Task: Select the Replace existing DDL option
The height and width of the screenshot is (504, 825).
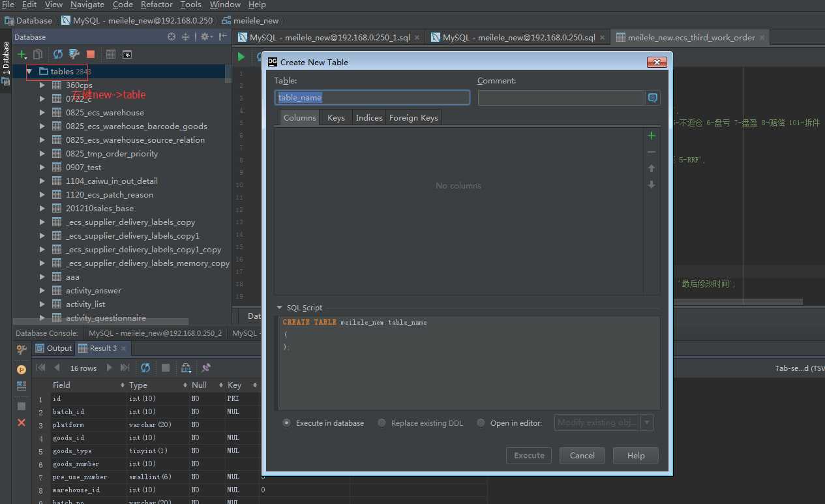Action: (382, 423)
